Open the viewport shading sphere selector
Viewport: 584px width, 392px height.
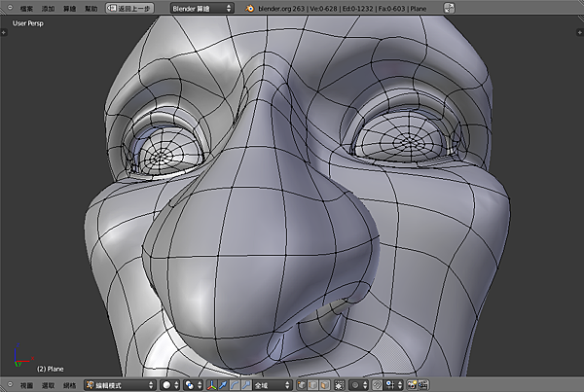168,385
